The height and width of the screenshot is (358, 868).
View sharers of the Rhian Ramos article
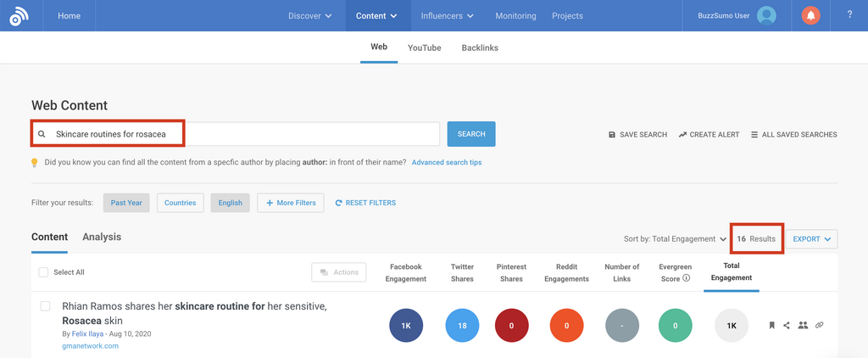click(803, 325)
